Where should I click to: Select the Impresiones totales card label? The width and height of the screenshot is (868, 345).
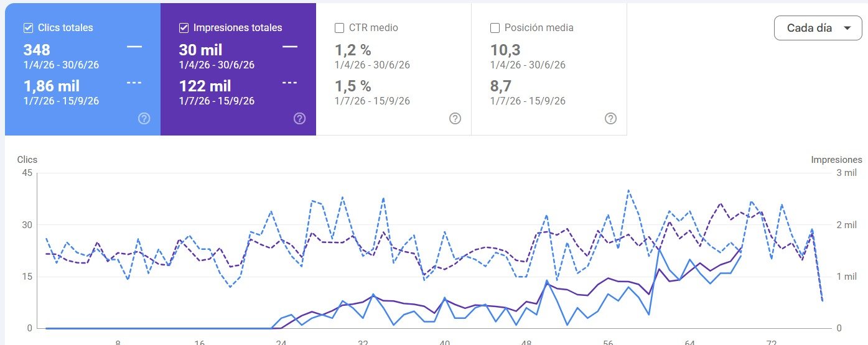click(x=238, y=28)
